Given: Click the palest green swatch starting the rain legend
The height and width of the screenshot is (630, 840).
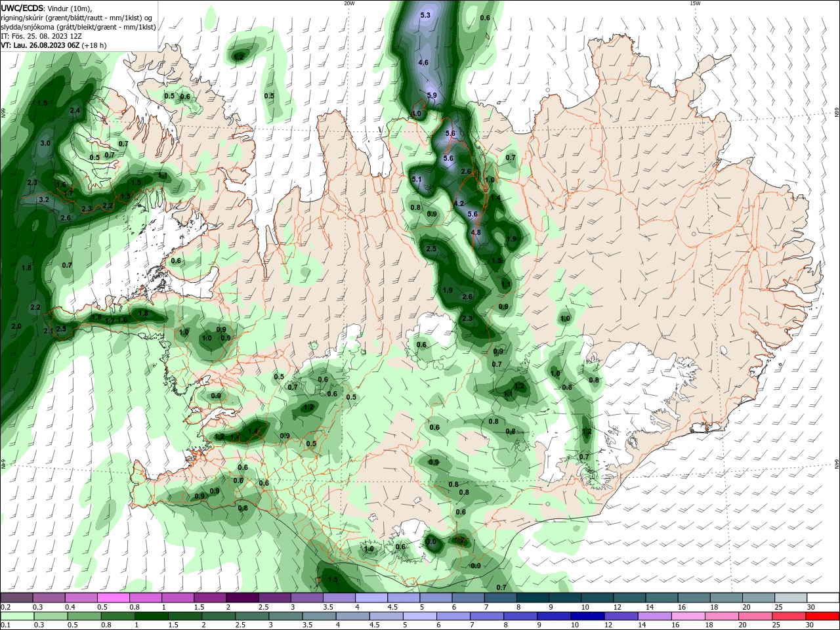Looking at the screenshot, I should (16, 616).
